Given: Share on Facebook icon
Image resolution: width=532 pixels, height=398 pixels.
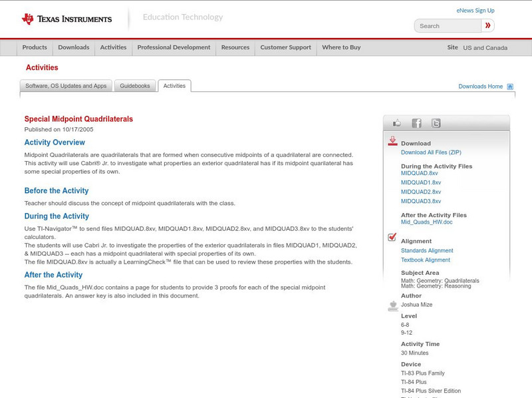Looking at the screenshot, I should pos(417,123).
